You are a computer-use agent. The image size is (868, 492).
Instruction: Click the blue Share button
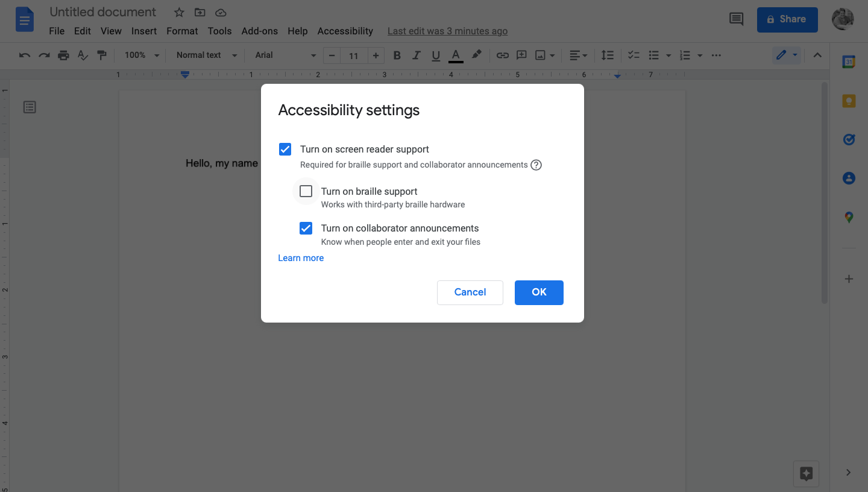787,19
